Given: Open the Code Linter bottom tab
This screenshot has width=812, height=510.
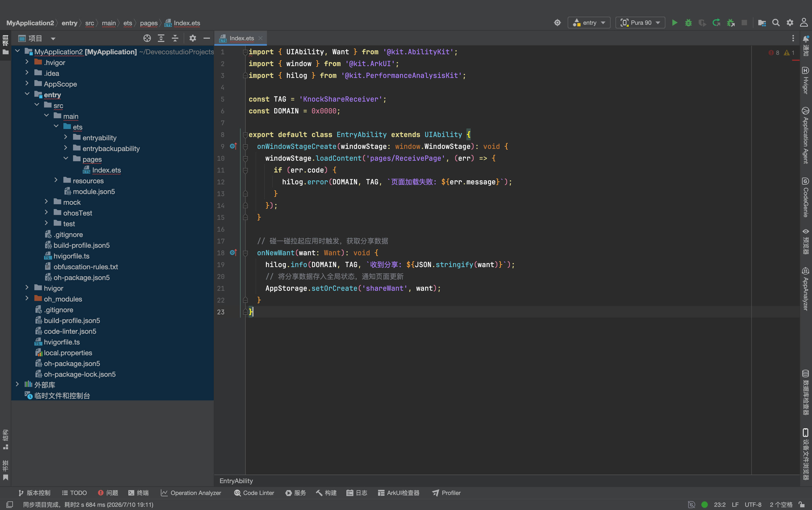Looking at the screenshot, I should [x=254, y=493].
